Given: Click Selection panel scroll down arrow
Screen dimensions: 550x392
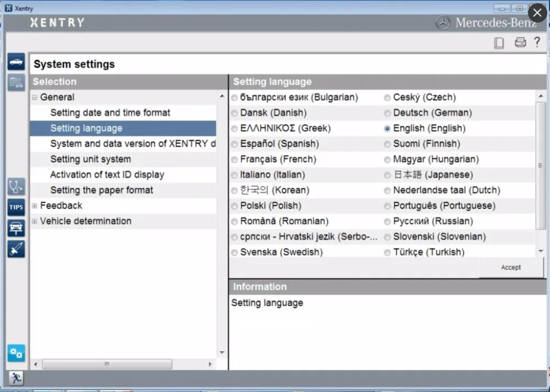Looking at the screenshot, I should [x=222, y=353].
